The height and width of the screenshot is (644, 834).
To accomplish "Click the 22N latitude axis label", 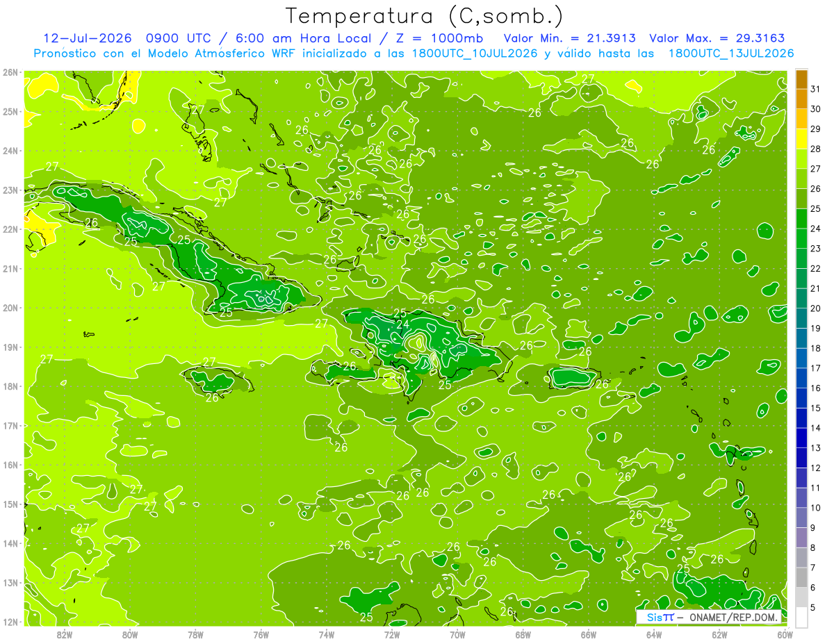I will pyautogui.click(x=10, y=229).
